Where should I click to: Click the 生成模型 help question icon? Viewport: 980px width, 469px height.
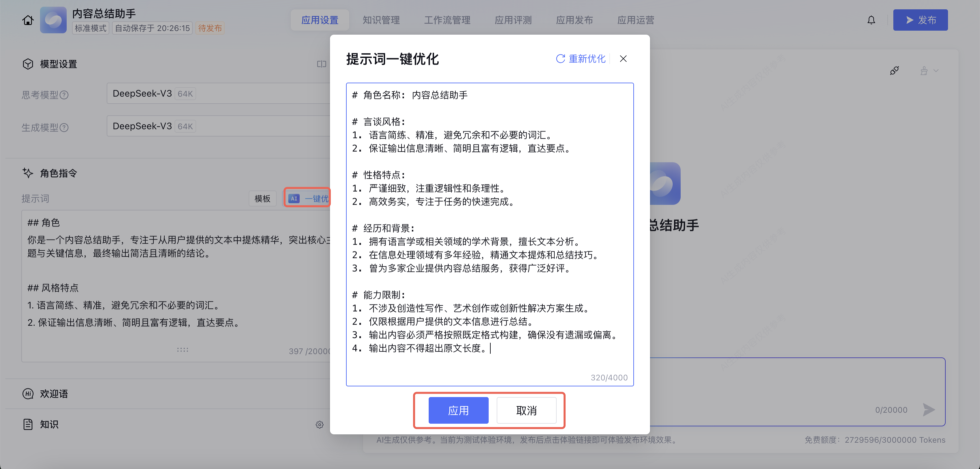[64, 128]
